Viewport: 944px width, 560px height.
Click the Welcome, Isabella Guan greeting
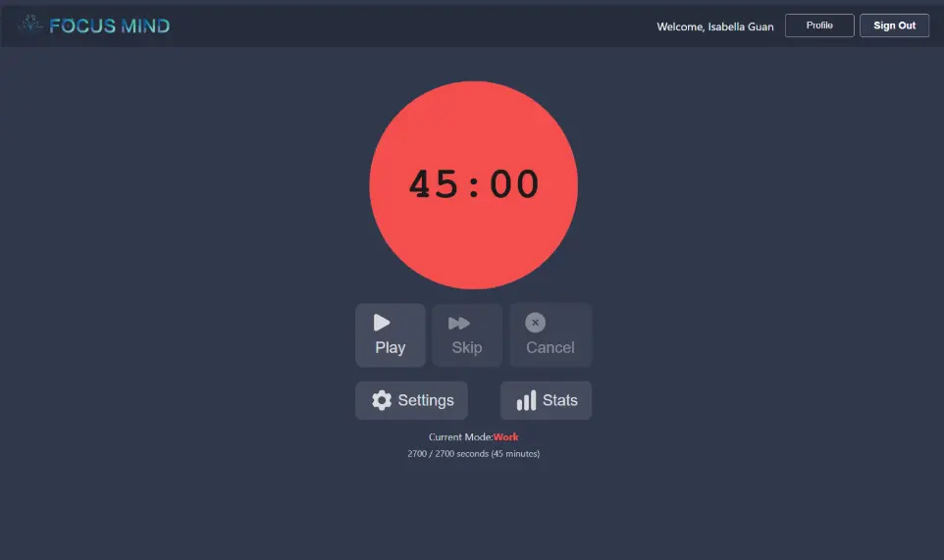click(714, 26)
